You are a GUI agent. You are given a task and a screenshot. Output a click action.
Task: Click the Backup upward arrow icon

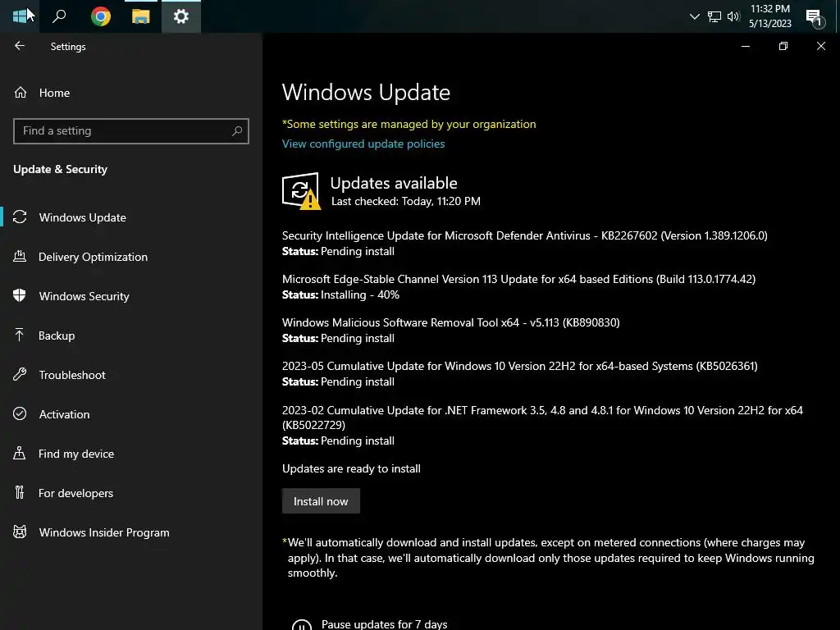20,335
